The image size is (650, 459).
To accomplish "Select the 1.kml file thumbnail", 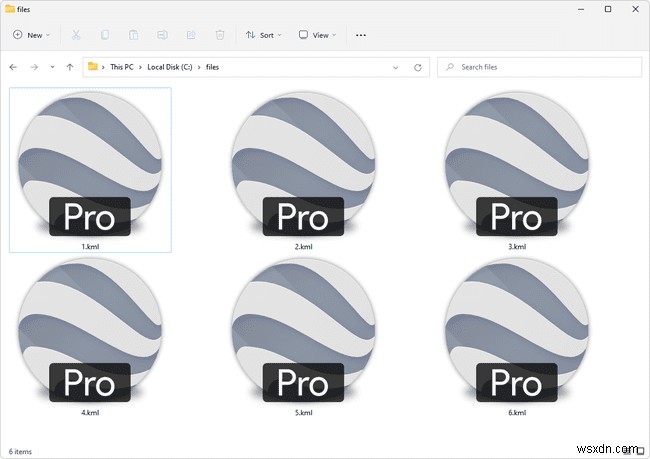I will (x=90, y=164).
